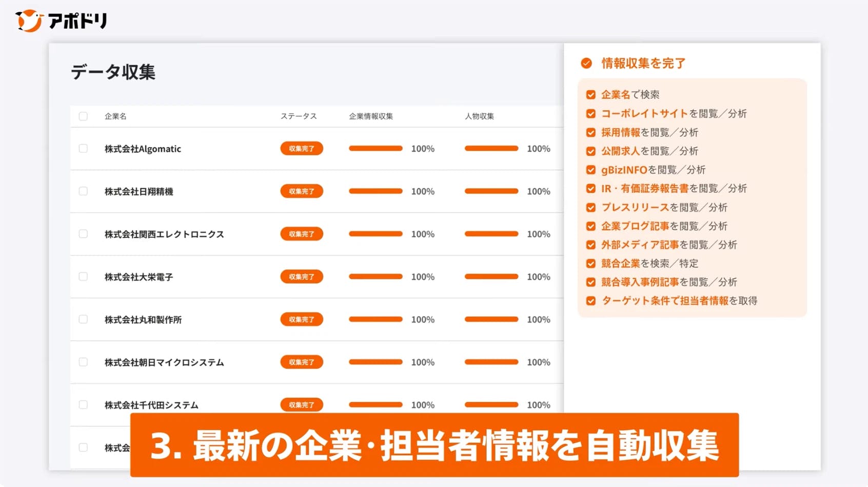Toggle the ターゲット条件で担当者情報を取得 checklist checkbox
Viewport: 868px width, 487px height.
click(591, 301)
